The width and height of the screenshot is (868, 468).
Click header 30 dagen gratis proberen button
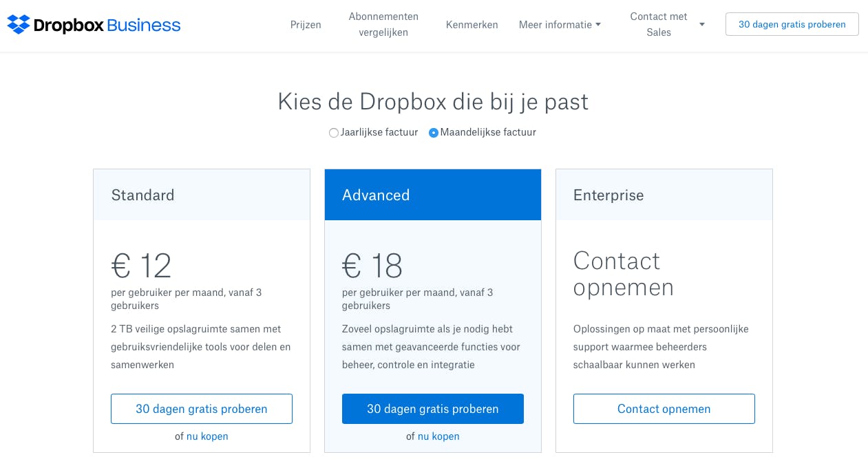[792, 24]
